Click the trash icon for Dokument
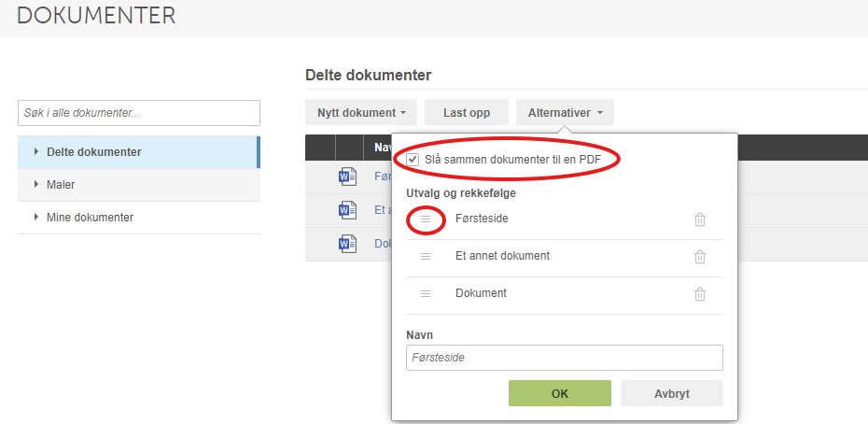Viewport: 868px width, 424px height. tap(700, 294)
